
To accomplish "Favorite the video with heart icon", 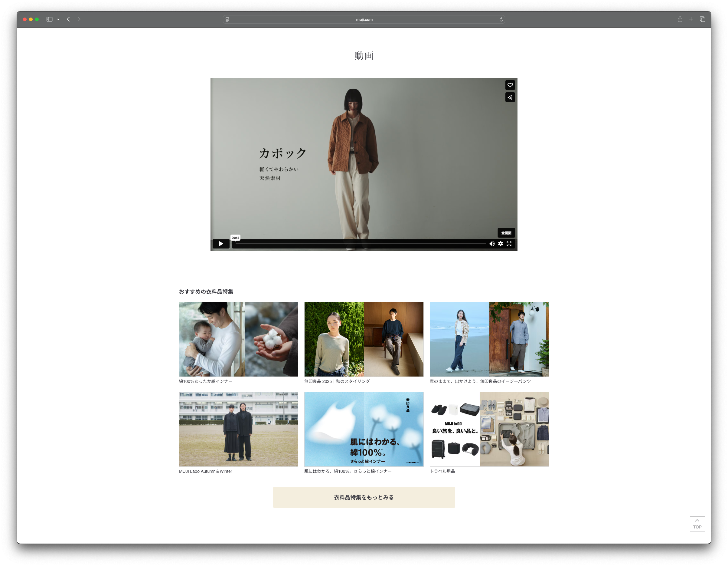I will (x=510, y=85).
